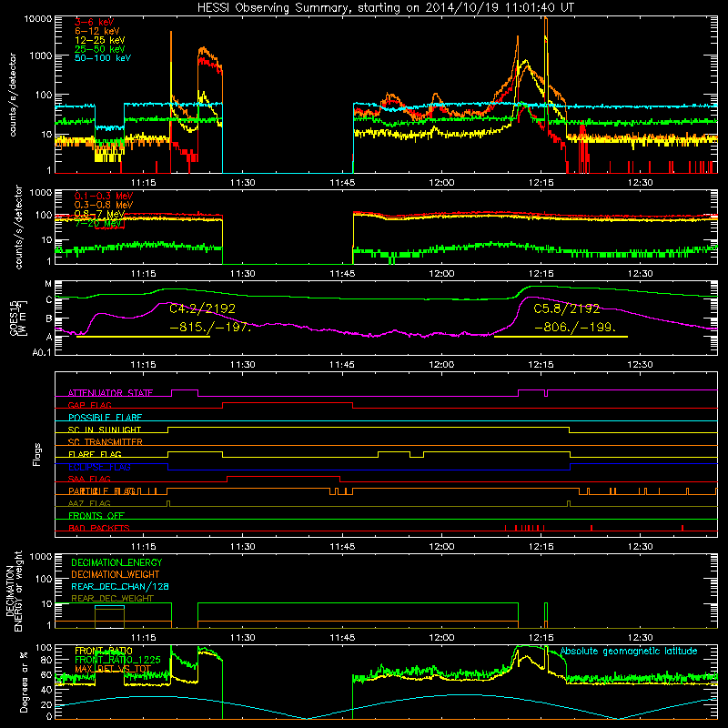Click the 11:45 tick label under GOES plot

tap(342, 365)
